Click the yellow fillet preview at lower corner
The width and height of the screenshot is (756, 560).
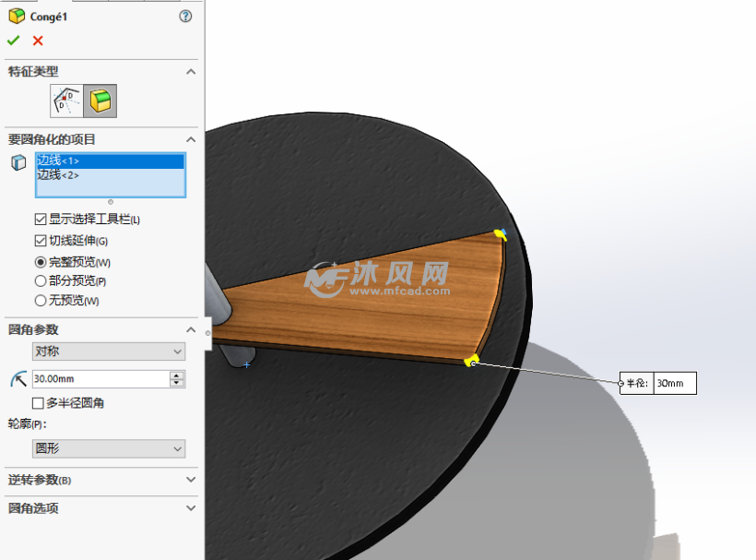coord(471,361)
